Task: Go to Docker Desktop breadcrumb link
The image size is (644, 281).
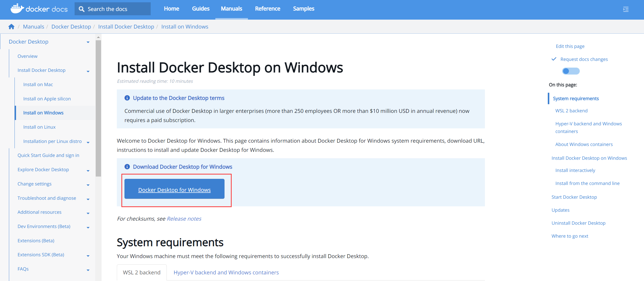Action: pos(71,26)
